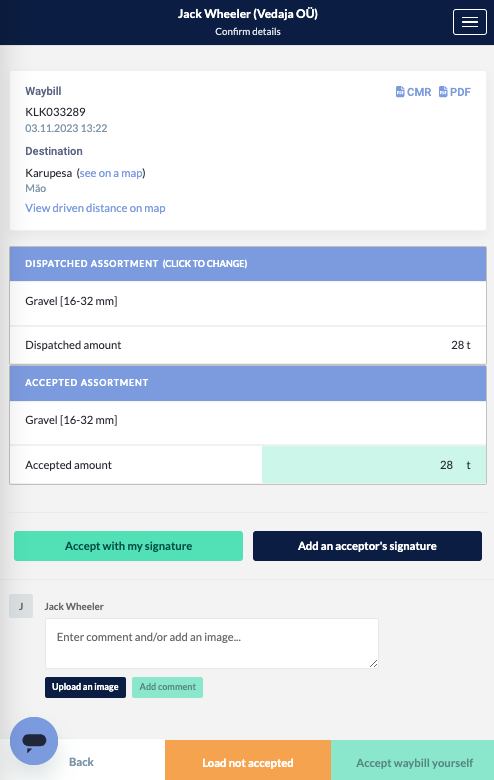Viewport: 494px width, 780px height.
Task: Download the PDF document
Action: [455, 92]
